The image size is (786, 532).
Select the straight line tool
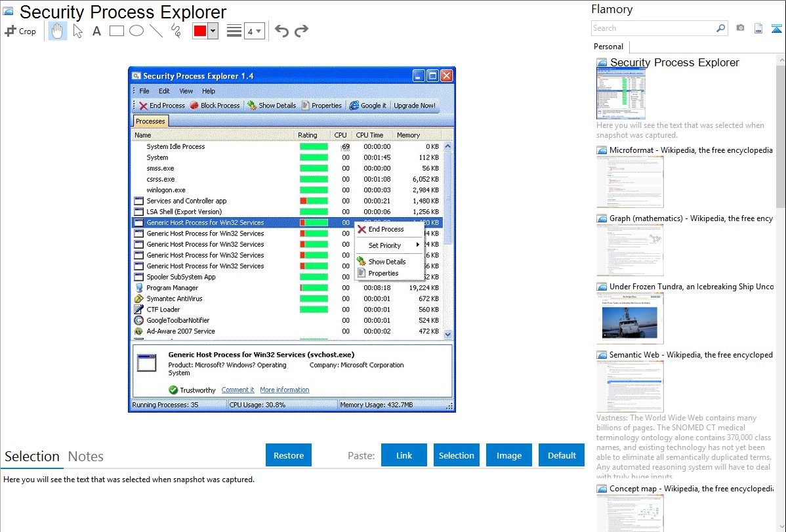point(156,31)
